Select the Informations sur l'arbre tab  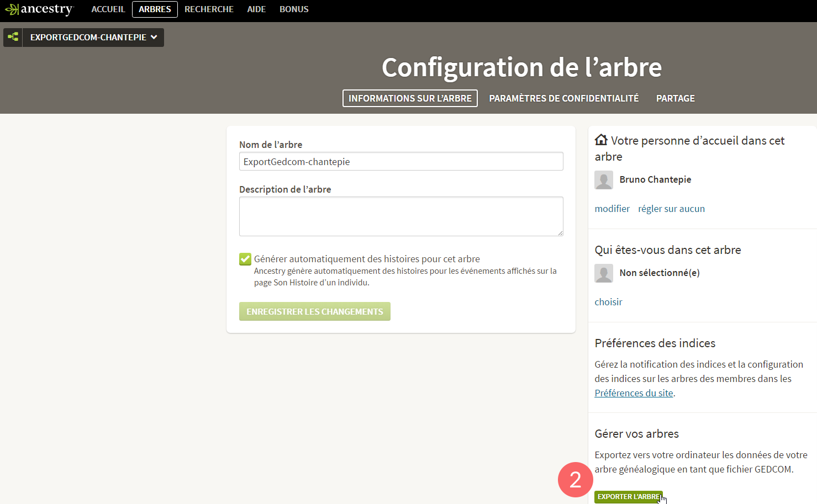[x=410, y=98]
